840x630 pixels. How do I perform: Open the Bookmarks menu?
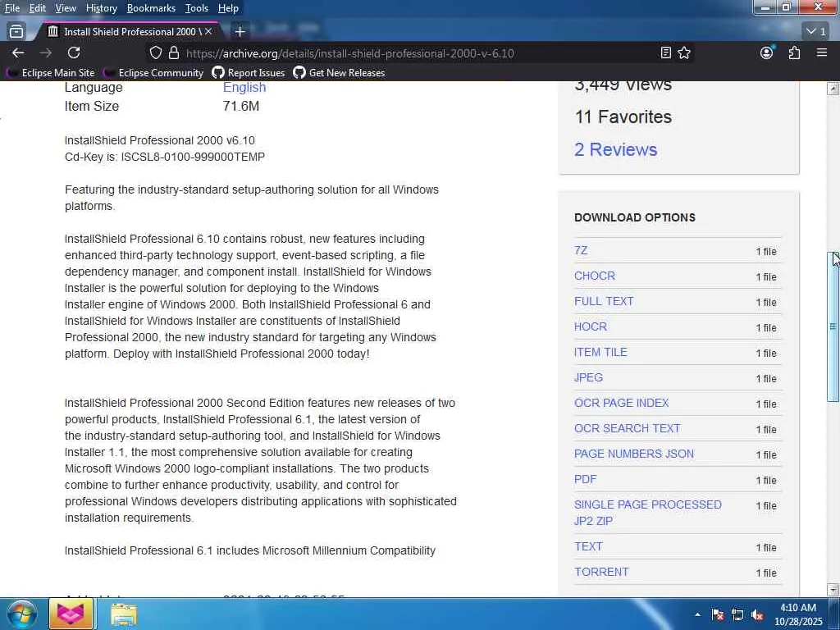[151, 8]
